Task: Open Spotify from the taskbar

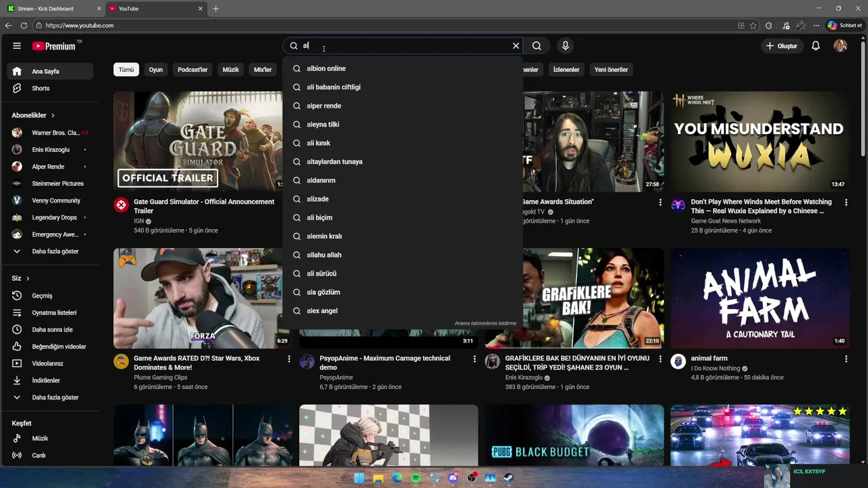Action: (x=416, y=478)
